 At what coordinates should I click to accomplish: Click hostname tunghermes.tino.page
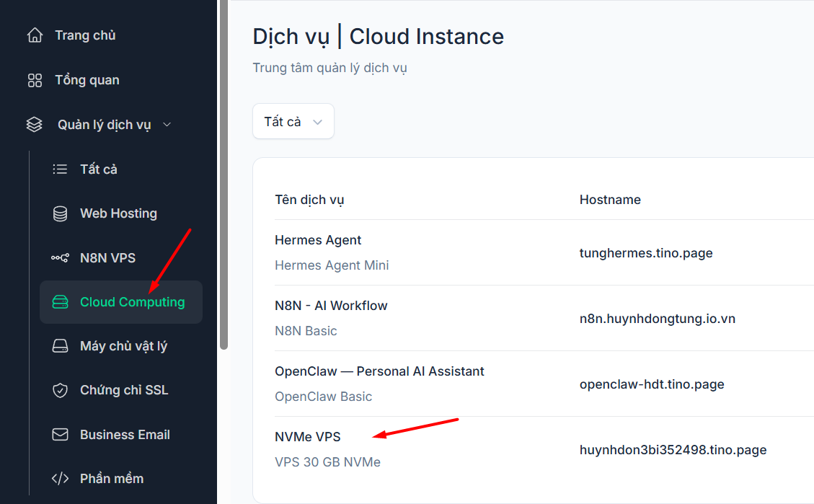point(646,253)
